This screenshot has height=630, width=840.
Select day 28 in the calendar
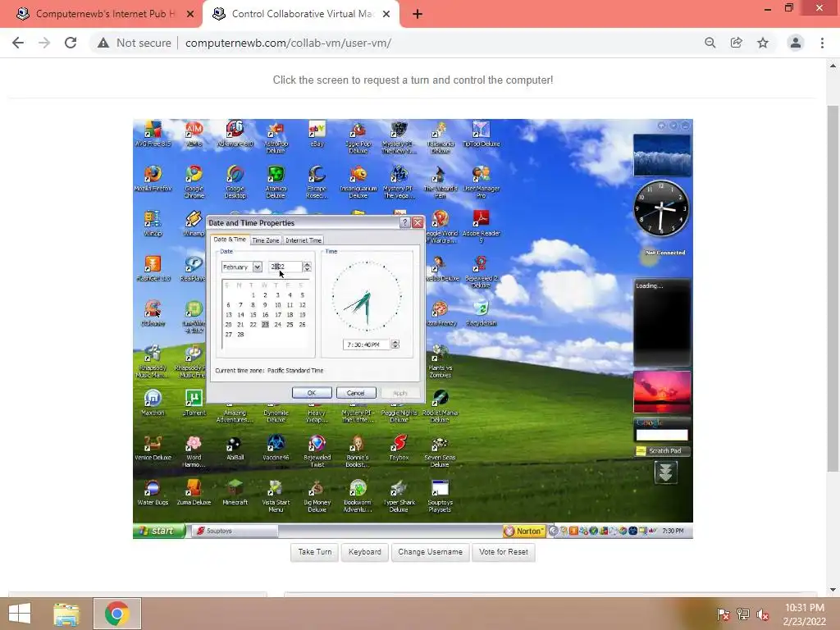tap(240, 335)
